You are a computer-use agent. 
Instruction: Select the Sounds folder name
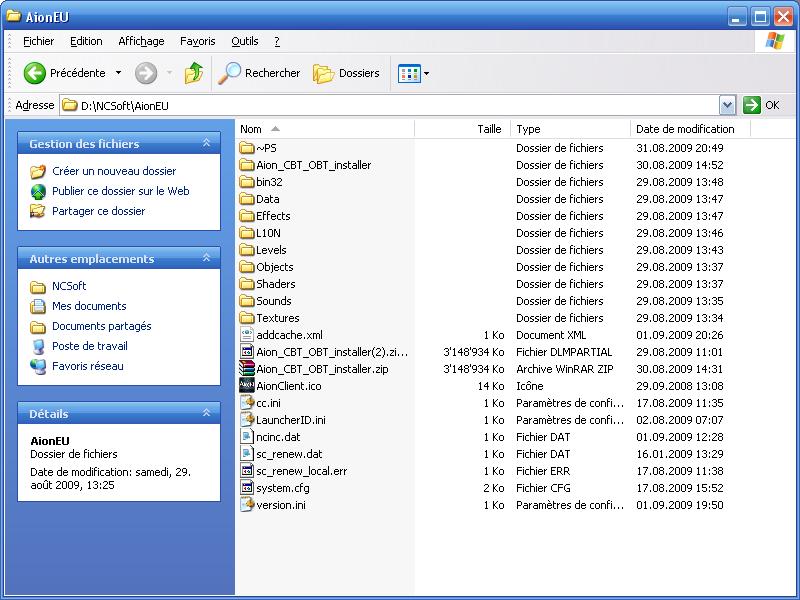tap(273, 301)
